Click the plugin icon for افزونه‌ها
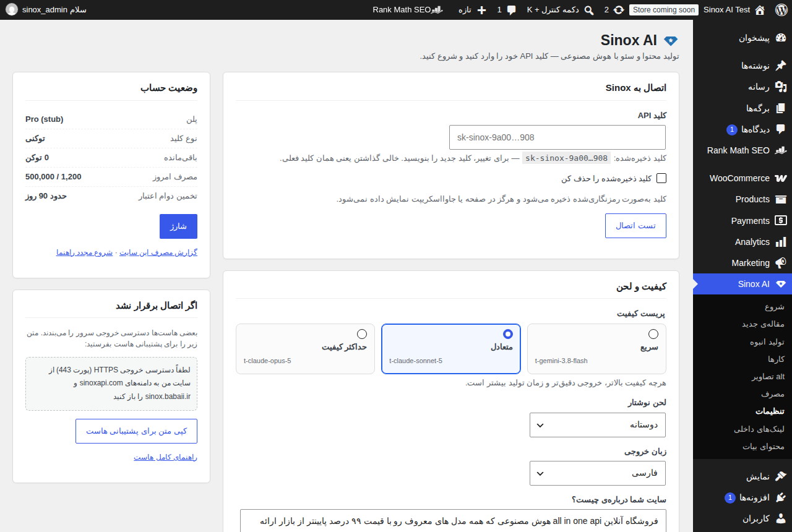Viewport: 792px width, 532px height. point(780,497)
